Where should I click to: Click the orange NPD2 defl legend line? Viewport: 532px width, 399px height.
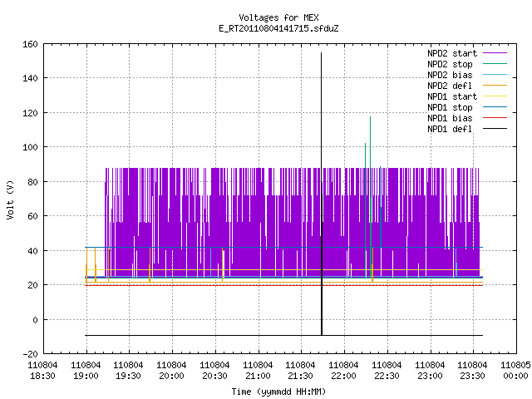(495, 85)
